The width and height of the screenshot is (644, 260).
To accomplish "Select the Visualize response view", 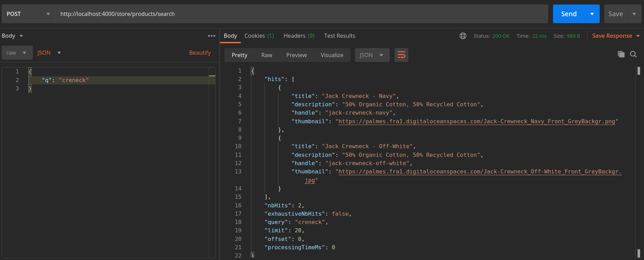I will coord(332,55).
